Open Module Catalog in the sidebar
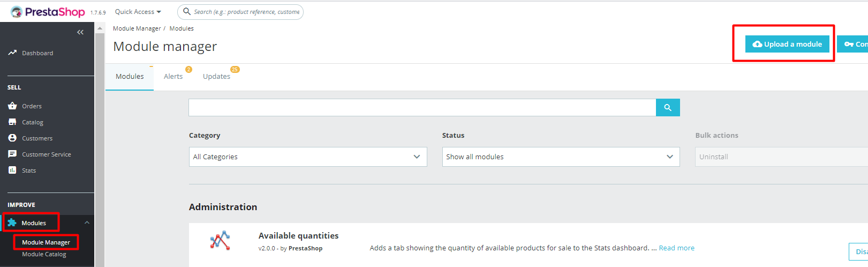868x267 pixels. [44, 254]
